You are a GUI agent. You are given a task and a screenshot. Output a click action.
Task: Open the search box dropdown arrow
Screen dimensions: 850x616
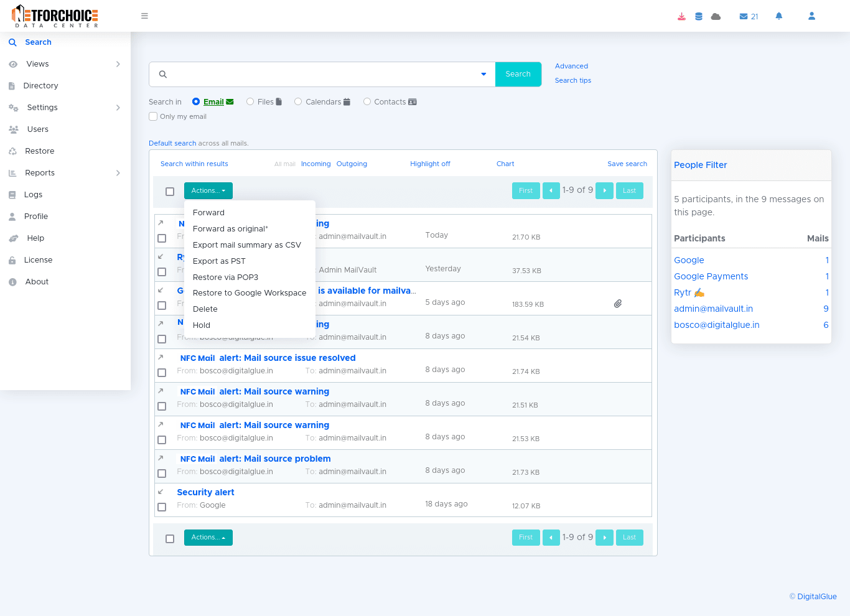click(x=483, y=74)
